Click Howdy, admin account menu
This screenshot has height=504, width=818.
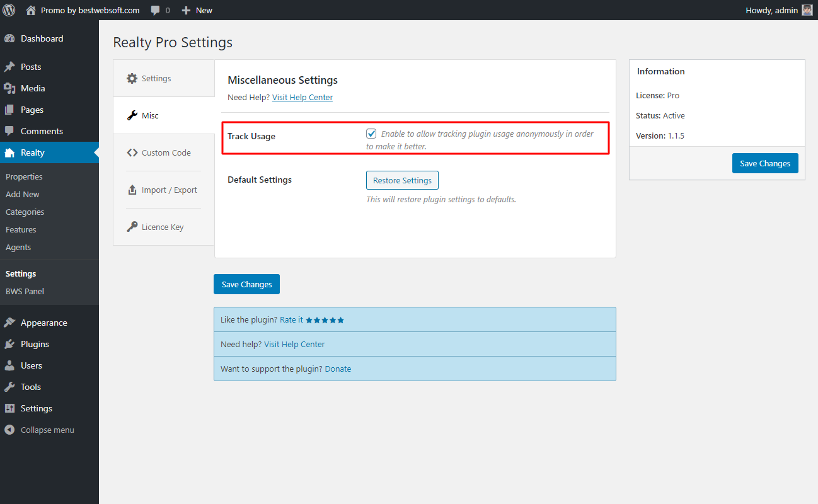pyautogui.click(x=779, y=10)
